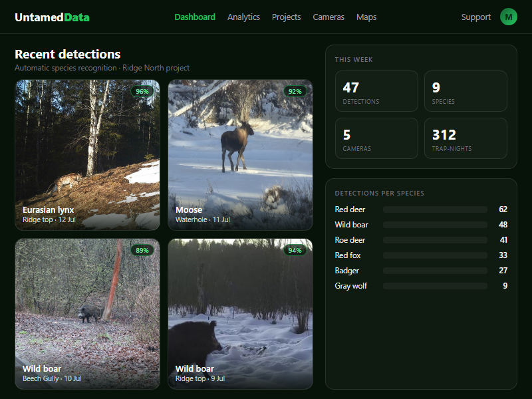Click the 94% confidence badge
This screenshot has width=532, height=399.
pyautogui.click(x=295, y=251)
